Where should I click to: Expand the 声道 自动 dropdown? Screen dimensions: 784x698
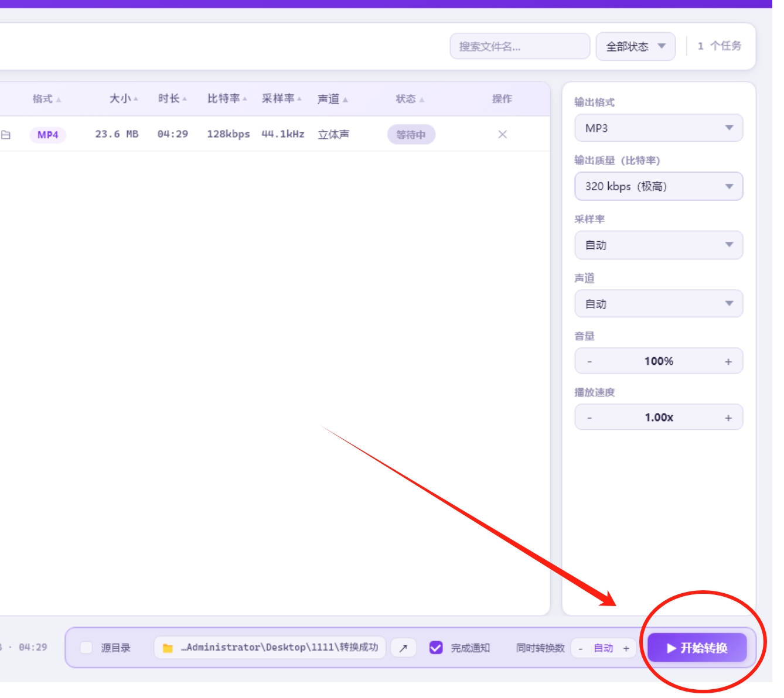(x=659, y=303)
